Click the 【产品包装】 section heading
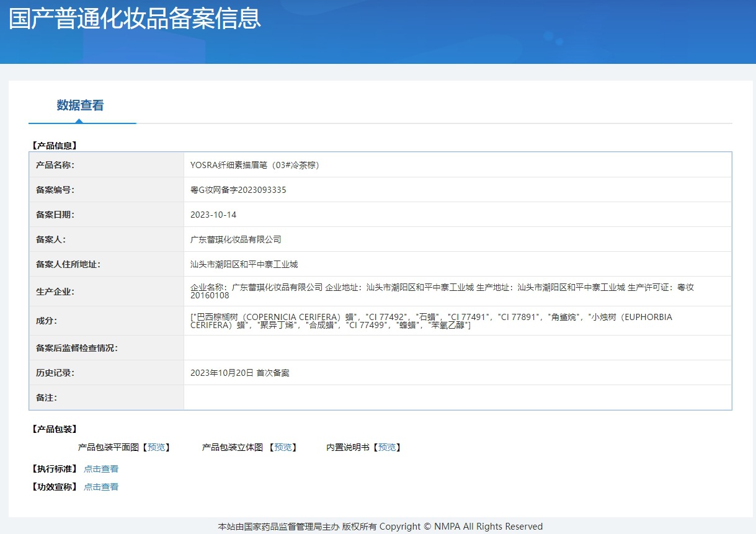 [54, 429]
